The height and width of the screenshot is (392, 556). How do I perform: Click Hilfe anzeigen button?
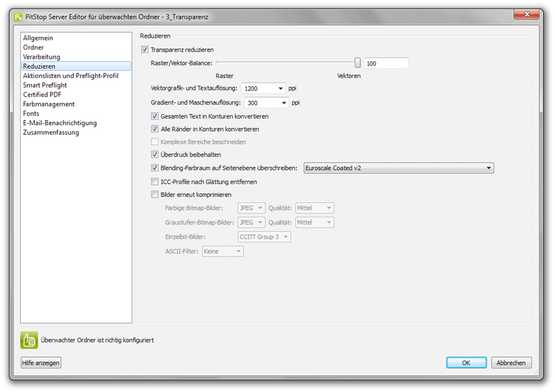[41, 363]
